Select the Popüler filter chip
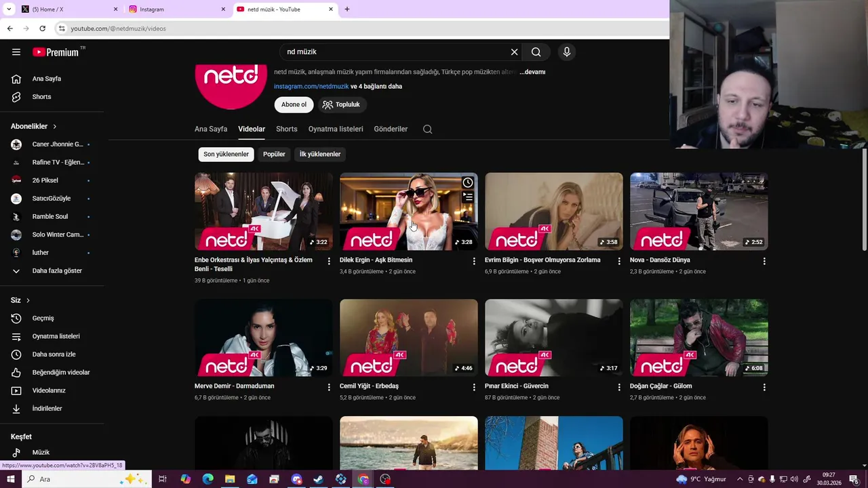 [x=274, y=155]
